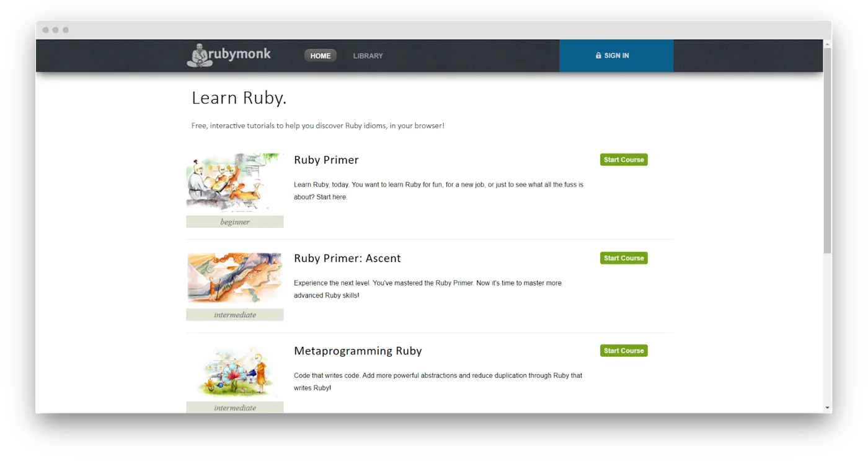Open the Ruby Primer course title
The width and height of the screenshot is (868, 464).
[326, 160]
